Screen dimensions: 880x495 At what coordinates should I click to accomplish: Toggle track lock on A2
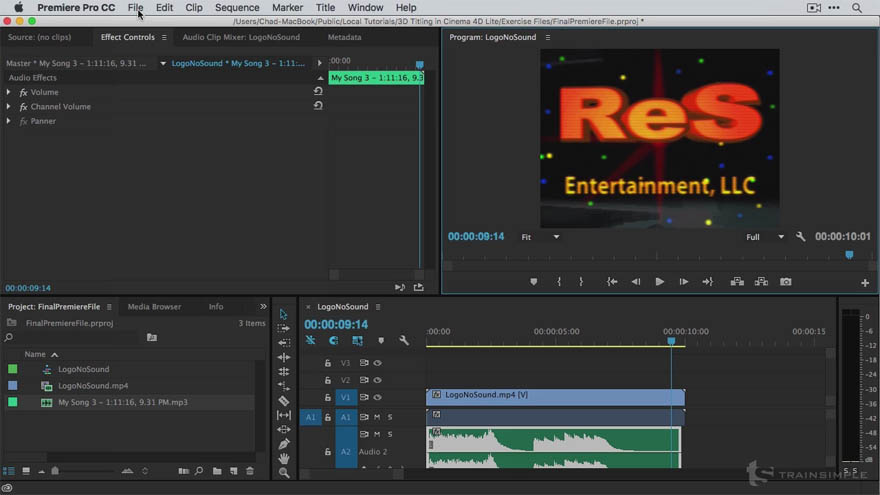tap(328, 451)
